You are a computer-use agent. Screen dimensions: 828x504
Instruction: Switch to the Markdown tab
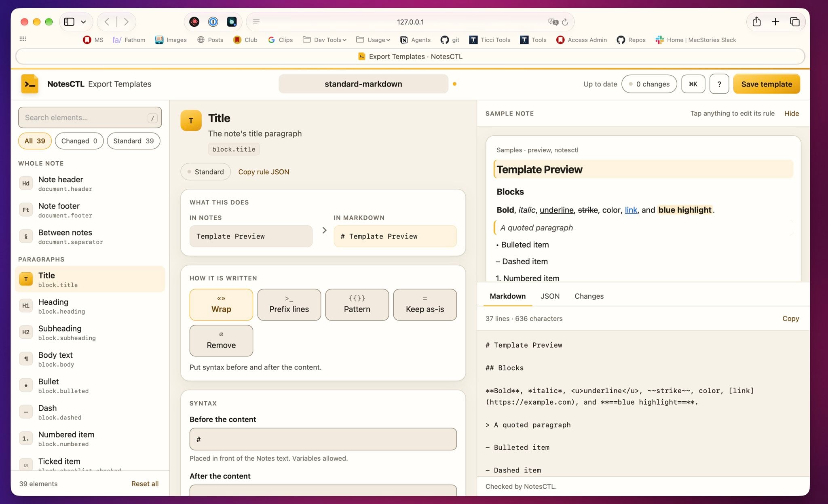(x=507, y=296)
